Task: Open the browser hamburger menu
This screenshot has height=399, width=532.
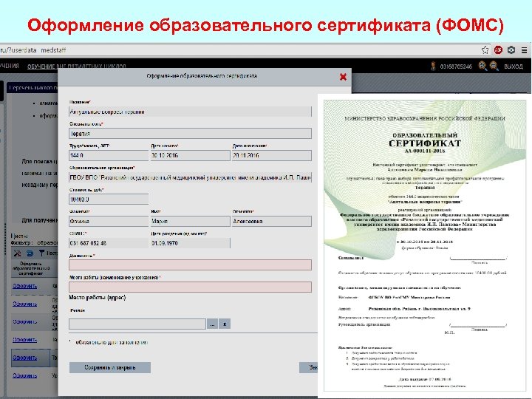Action: click(x=524, y=50)
